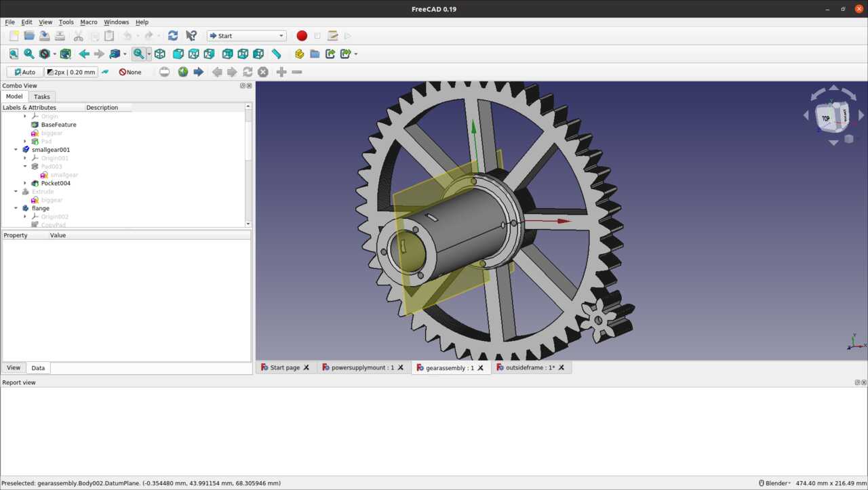Image resolution: width=868 pixels, height=490 pixels.
Task: Switch to left view cube icon
Action: [x=258, y=54]
